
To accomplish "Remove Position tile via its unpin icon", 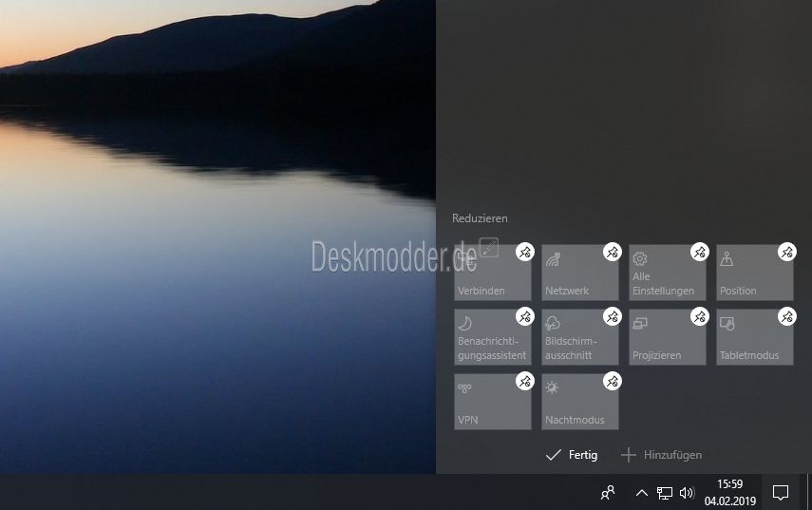I will tap(786, 252).
